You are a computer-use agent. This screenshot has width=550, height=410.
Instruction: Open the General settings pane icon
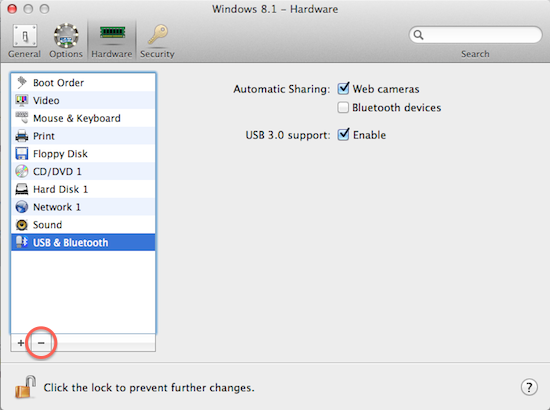point(25,36)
